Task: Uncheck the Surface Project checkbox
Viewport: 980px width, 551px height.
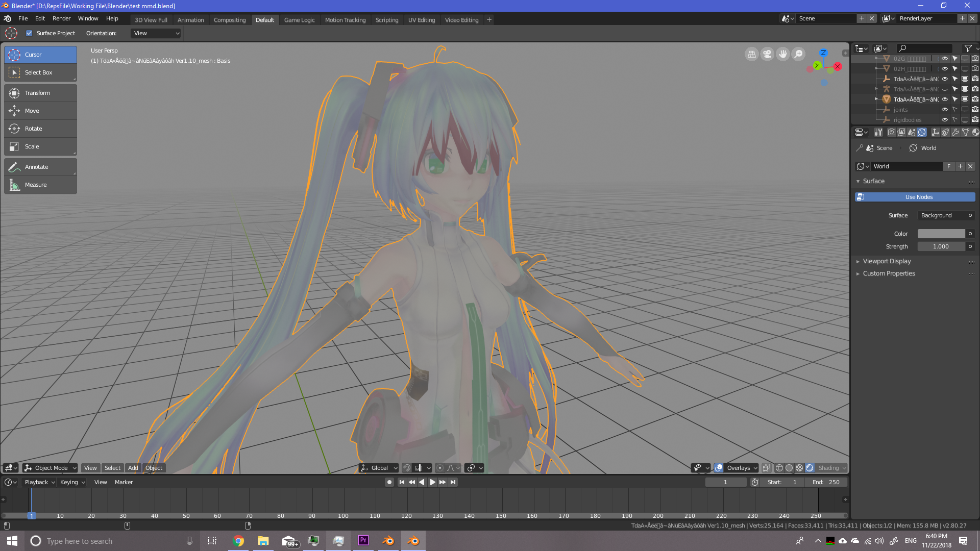Action: click(29, 33)
